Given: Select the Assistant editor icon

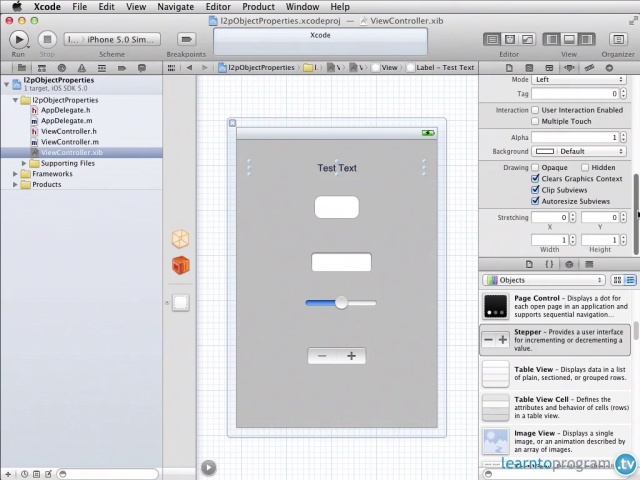Looking at the screenshot, I should point(510,40).
